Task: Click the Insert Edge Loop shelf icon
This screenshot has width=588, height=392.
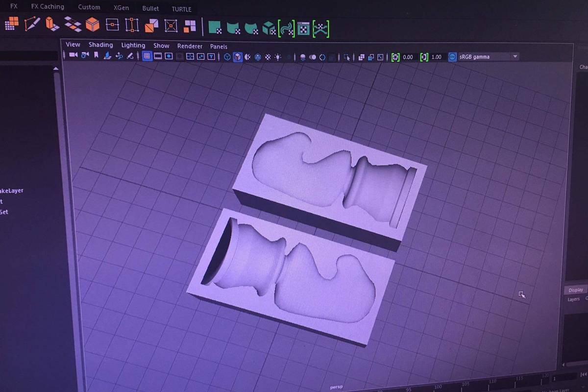Action: pyautogui.click(x=112, y=24)
